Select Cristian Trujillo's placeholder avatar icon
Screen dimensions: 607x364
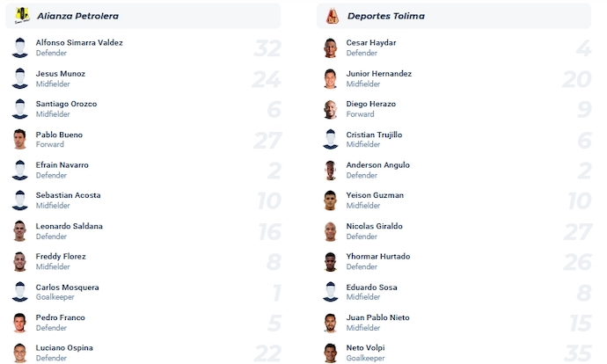click(x=331, y=140)
